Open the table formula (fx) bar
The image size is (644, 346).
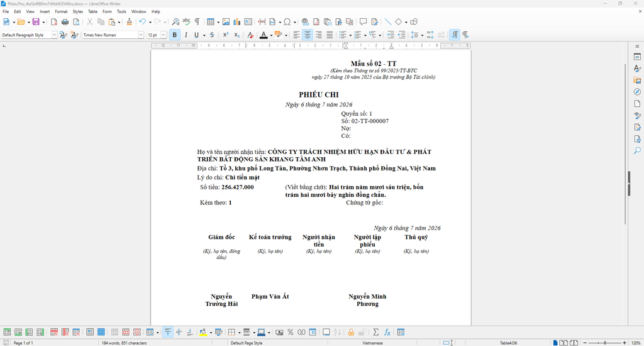(x=387, y=332)
